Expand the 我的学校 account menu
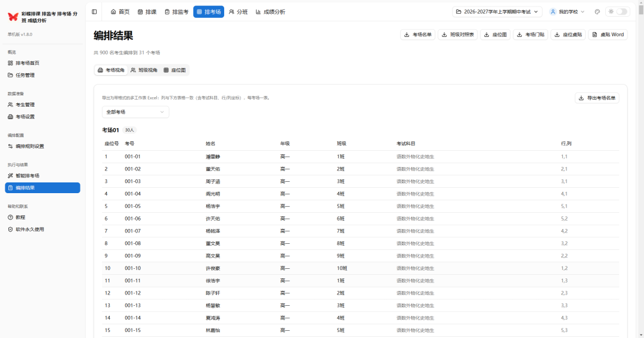This screenshot has width=644, height=338. coord(567,11)
